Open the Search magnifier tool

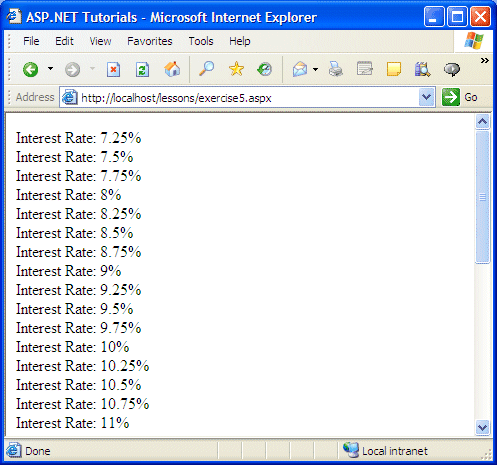point(206,69)
